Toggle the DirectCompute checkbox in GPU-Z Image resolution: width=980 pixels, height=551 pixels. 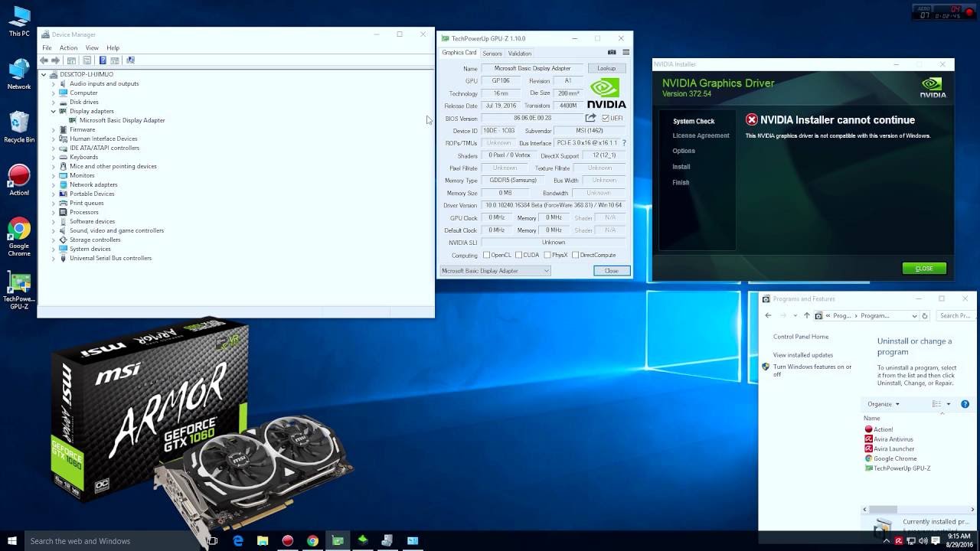click(x=575, y=255)
